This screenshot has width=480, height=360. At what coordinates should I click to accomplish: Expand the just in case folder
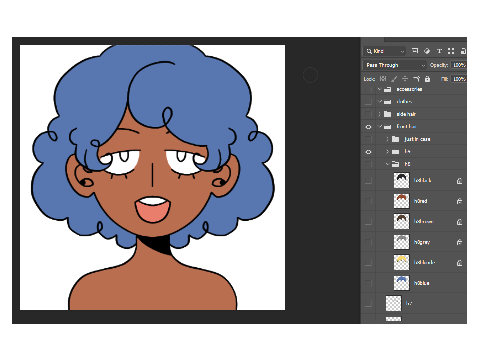click(387, 139)
